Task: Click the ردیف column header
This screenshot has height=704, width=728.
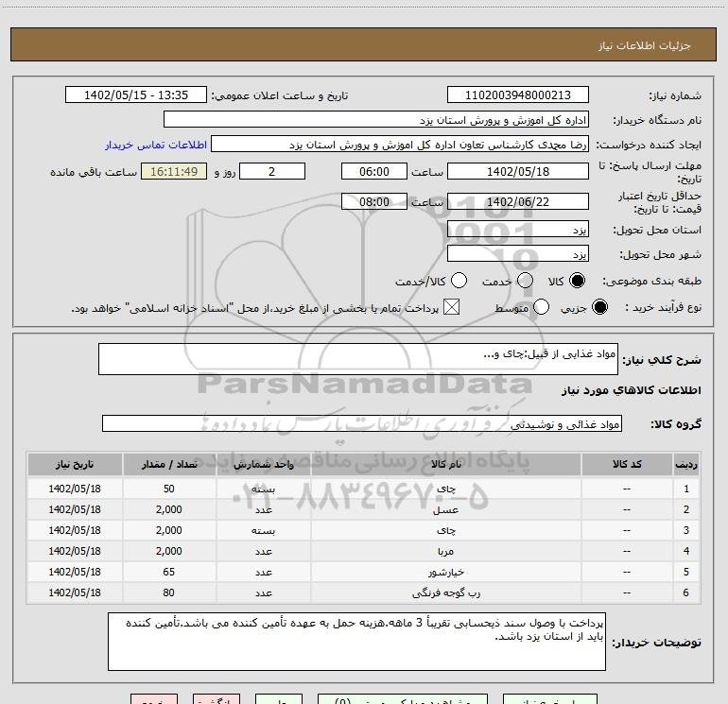Action: [686, 465]
